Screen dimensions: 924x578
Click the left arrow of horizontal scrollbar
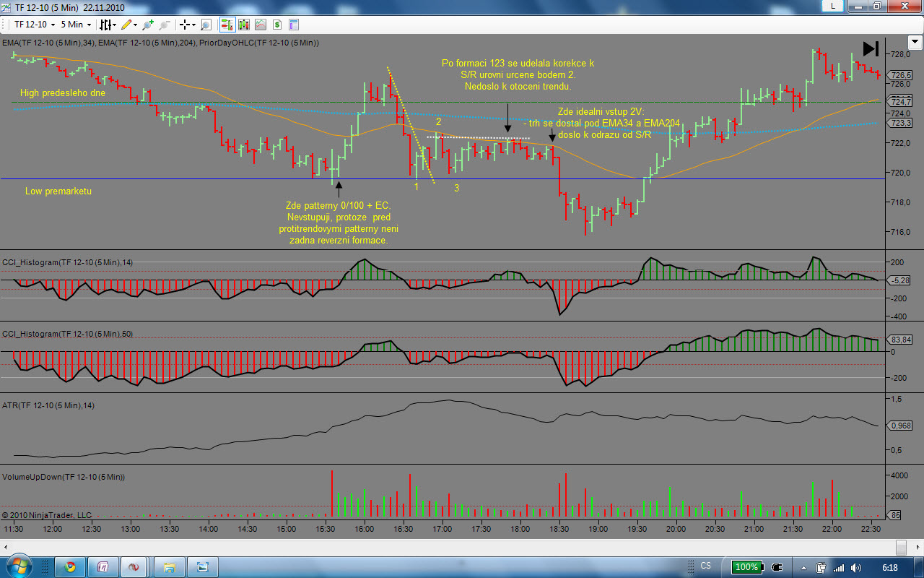pyautogui.click(x=6, y=548)
